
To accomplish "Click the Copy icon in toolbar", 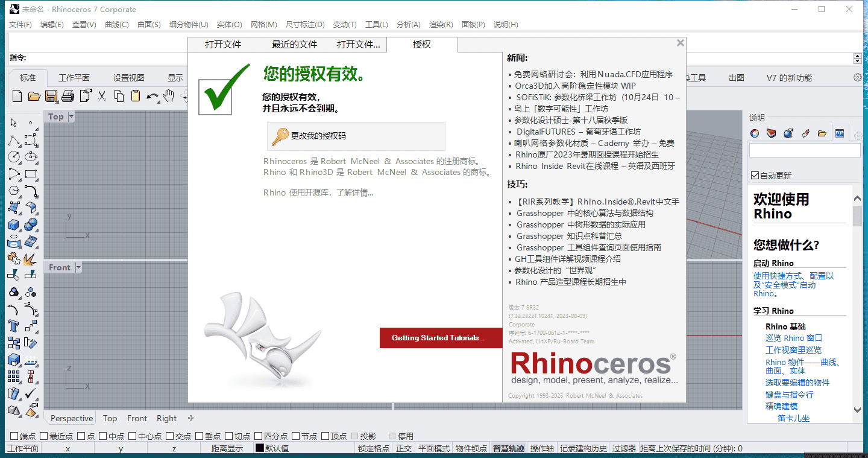I will [119, 95].
